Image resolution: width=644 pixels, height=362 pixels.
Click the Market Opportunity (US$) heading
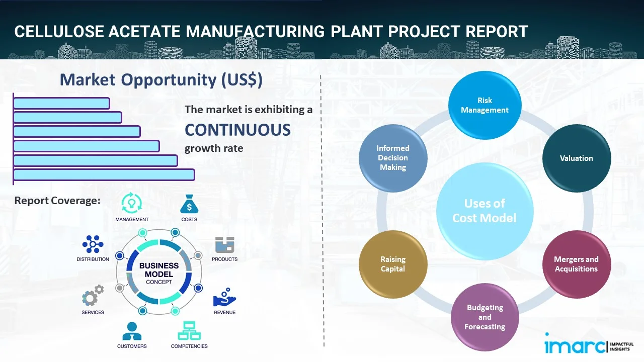[161, 80]
